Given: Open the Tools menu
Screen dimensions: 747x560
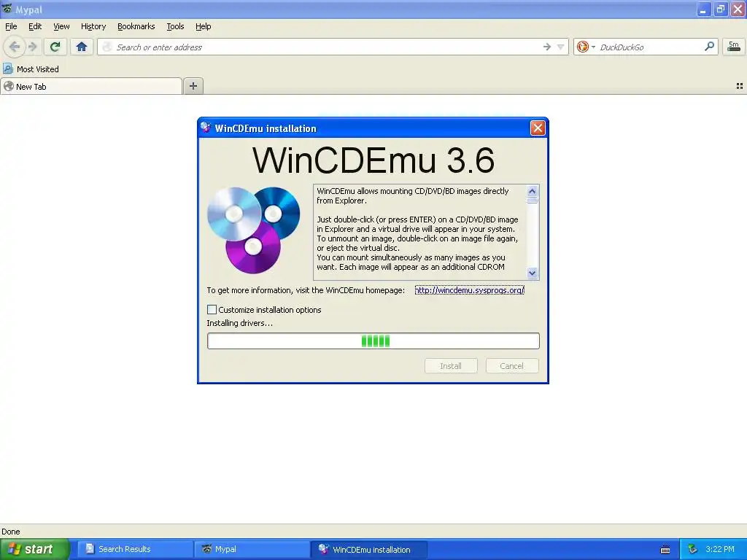Looking at the screenshot, I should click(175, 26).
